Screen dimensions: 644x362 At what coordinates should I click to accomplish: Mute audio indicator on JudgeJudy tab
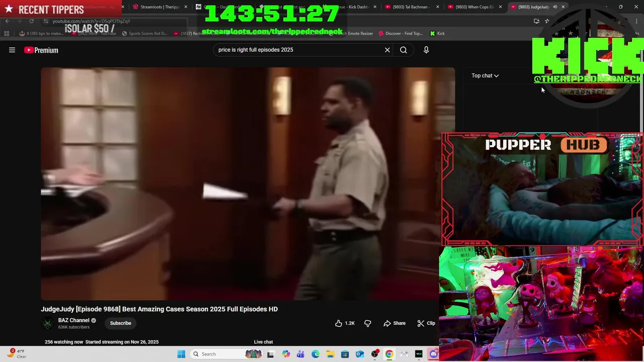[x=555, y=7]
